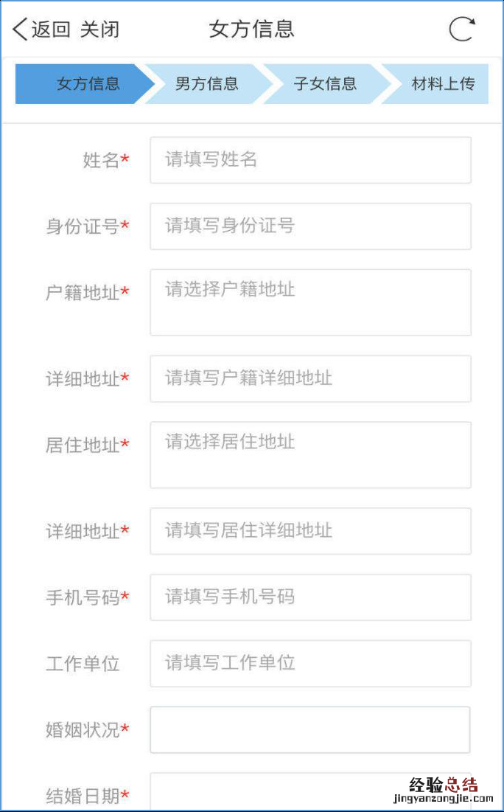The image size is (504, 812).
Task: Open the 户籍地址 address selector
Action: [x=310, y=302]
